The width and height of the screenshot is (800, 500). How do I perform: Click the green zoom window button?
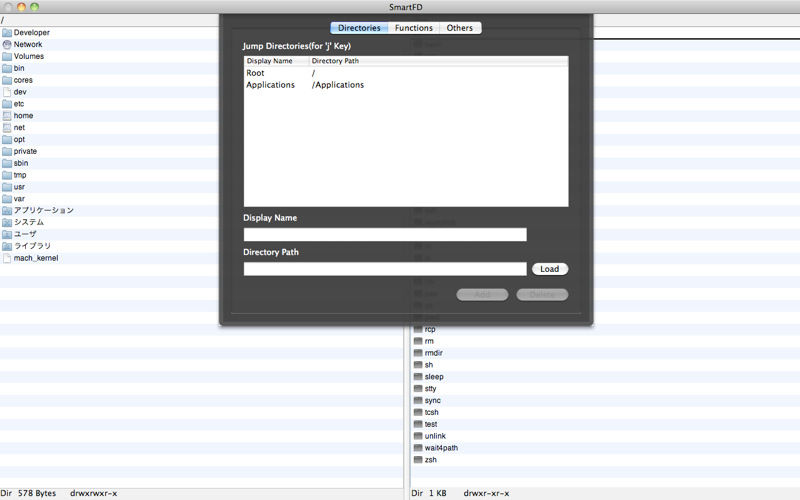(x=34, y=7)
